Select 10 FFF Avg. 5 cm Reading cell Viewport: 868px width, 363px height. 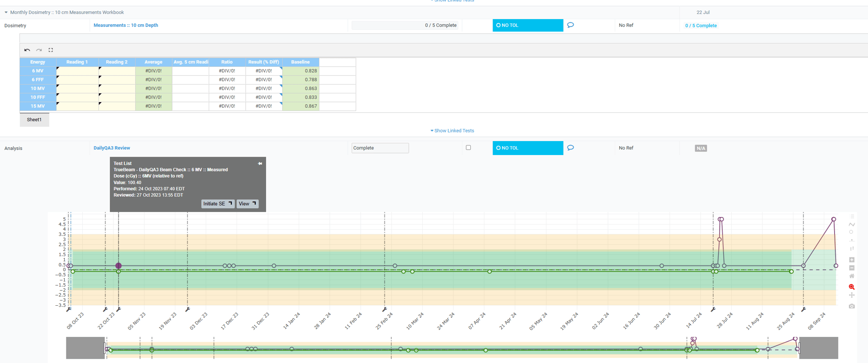coord(191,97)
